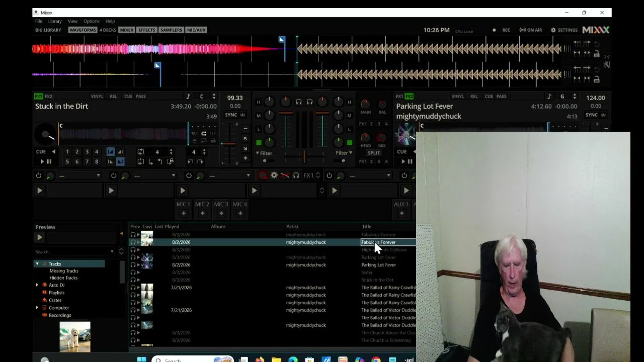Open the Options menu
The width and height of the screenshot is (644, 362).
[x=92, y=21]
